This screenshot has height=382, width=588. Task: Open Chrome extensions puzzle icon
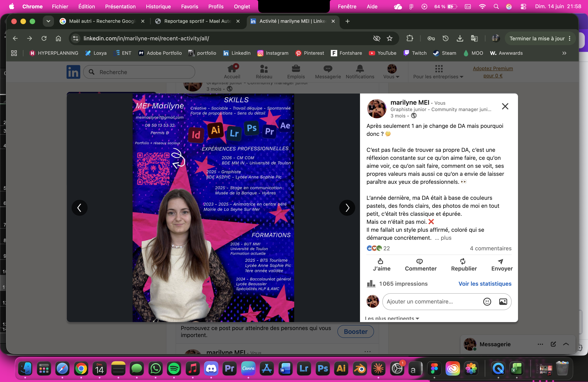pos(410,38)
